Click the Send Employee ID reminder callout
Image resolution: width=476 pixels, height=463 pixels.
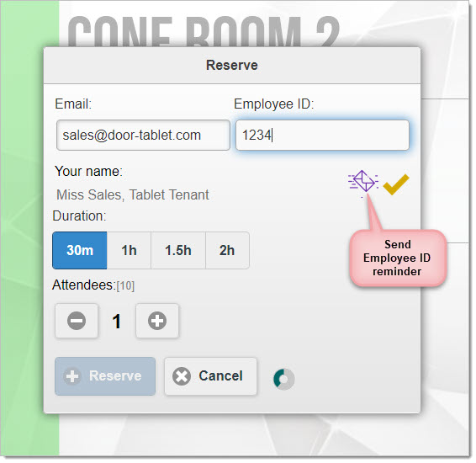(398, 258)
